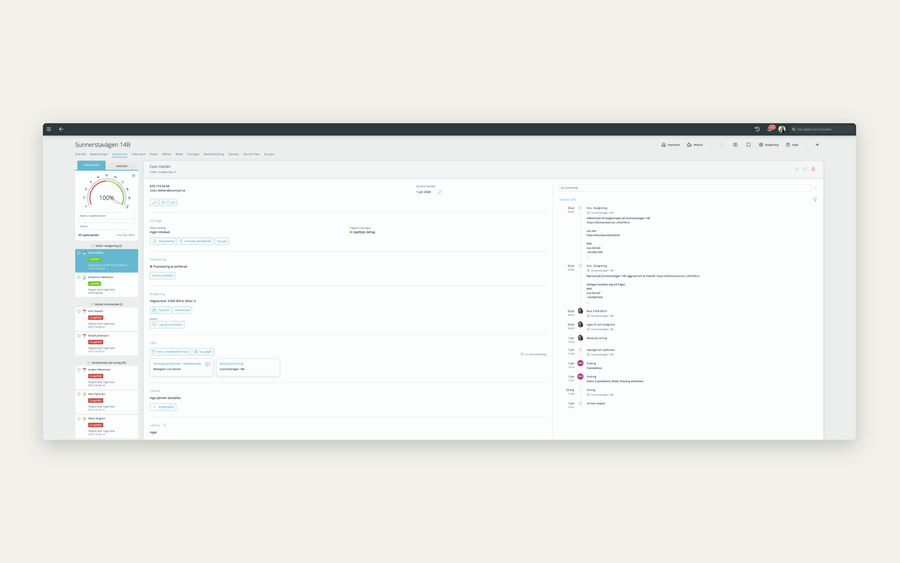Click the info icon above the gauge
900x563 pixels.
point(133,176)
